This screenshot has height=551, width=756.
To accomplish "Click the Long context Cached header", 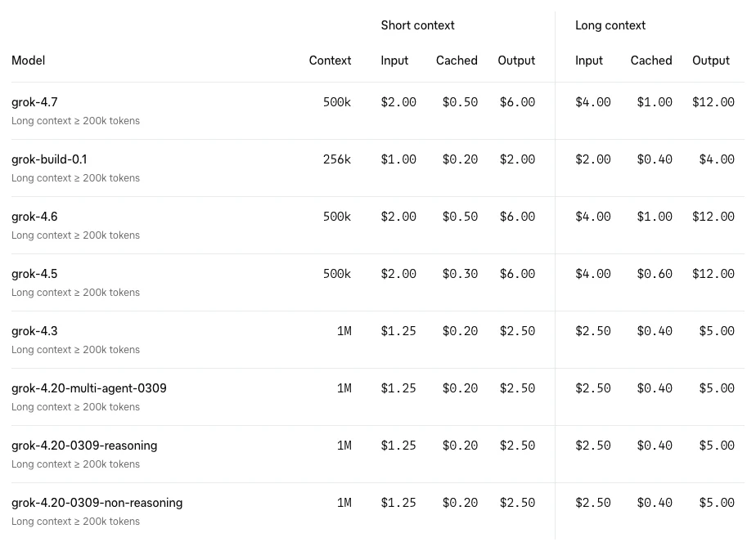I will point(651,60).
